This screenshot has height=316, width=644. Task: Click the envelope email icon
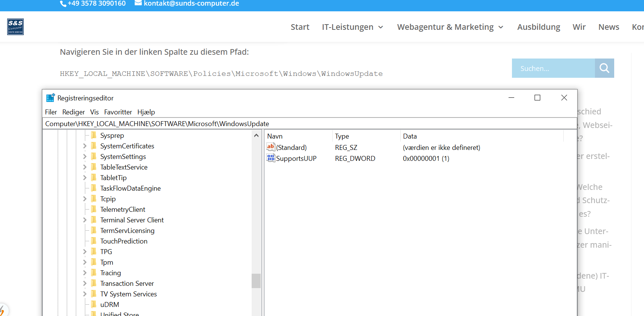pyautogui.click(x=138, y=3)
